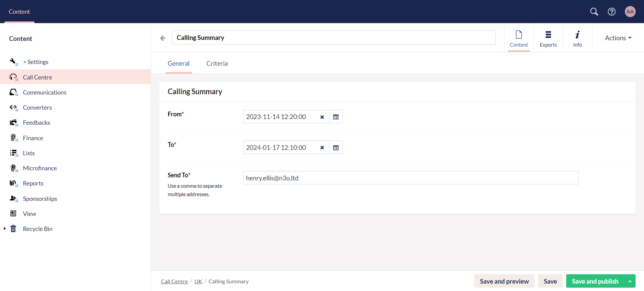Follow the Call Centre breadcrumb link
Image resolution: width=644 pixels, height=291 pixels.
174,281
